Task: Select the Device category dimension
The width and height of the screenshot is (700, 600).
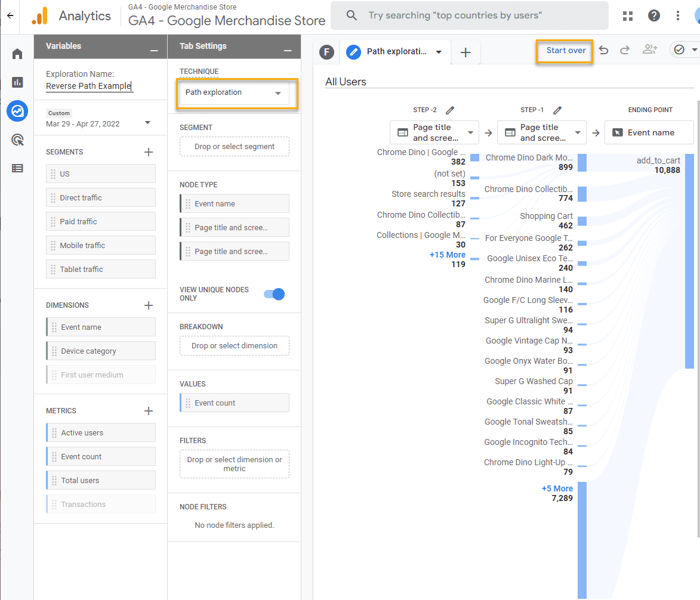Action: click(x=101, y=351)
